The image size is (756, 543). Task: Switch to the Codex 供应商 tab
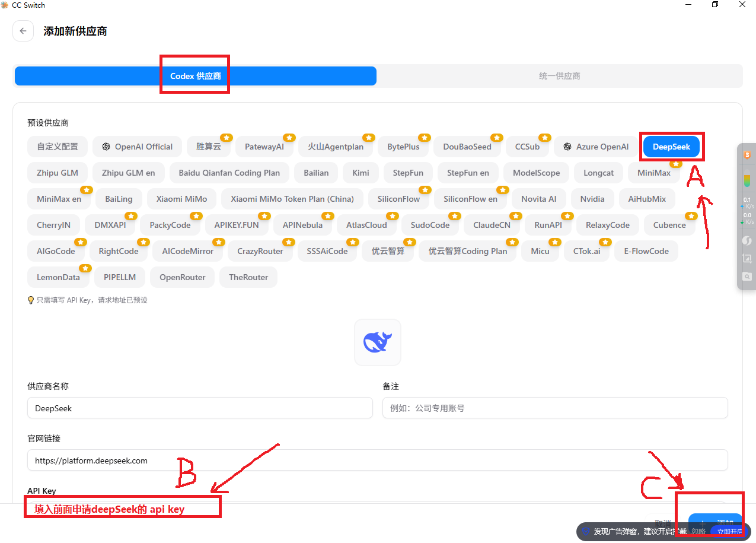click(x=196, y=76)
